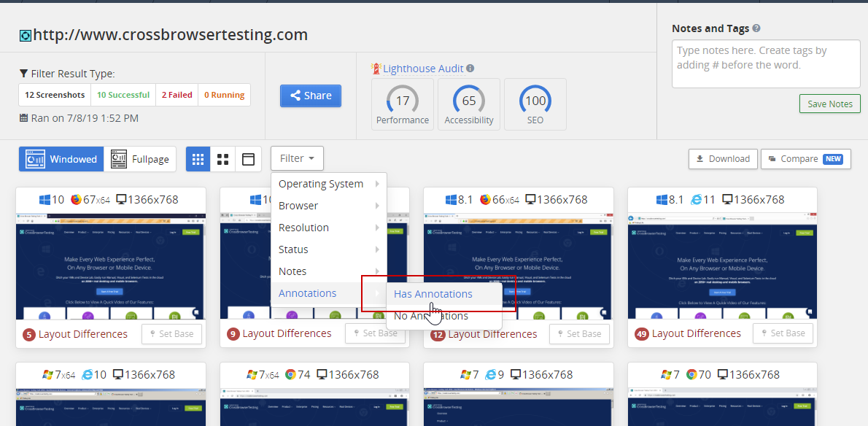Image resolution: width=868 pixels, height=426 pixels.
Task: Open the Performance 17 score gauge
Action: [x=403, y=104]
